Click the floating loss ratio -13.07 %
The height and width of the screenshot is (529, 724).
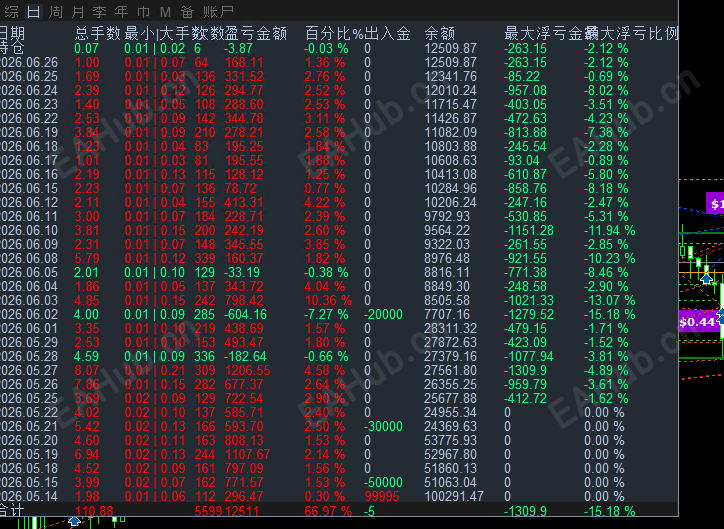pyautogui.click(x=609, y=301)
